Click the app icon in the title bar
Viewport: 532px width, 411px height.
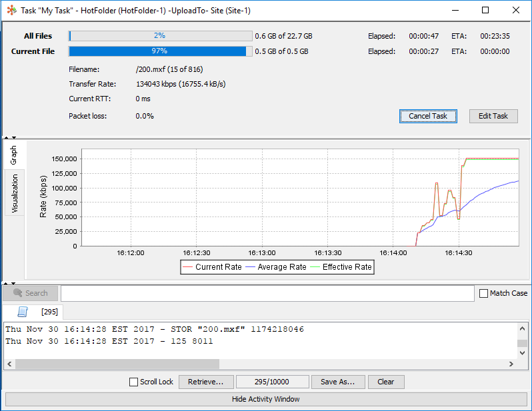tap(11, 11)
